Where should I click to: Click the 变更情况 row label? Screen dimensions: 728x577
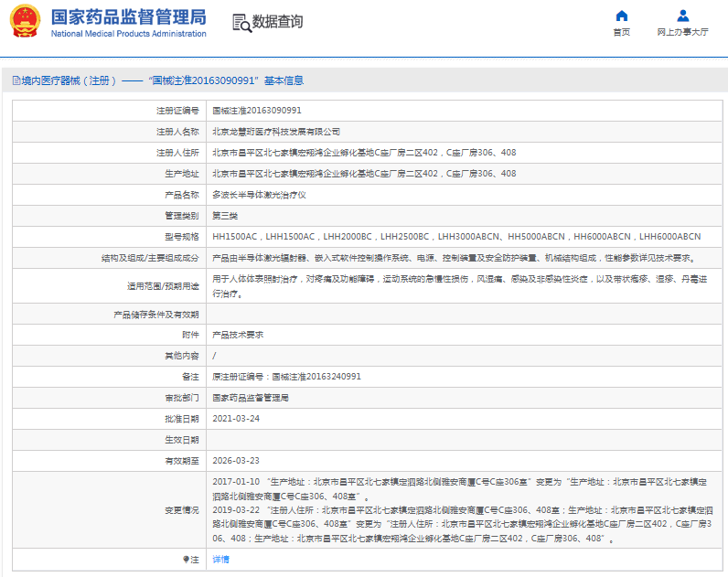click(x=181, y=510)
